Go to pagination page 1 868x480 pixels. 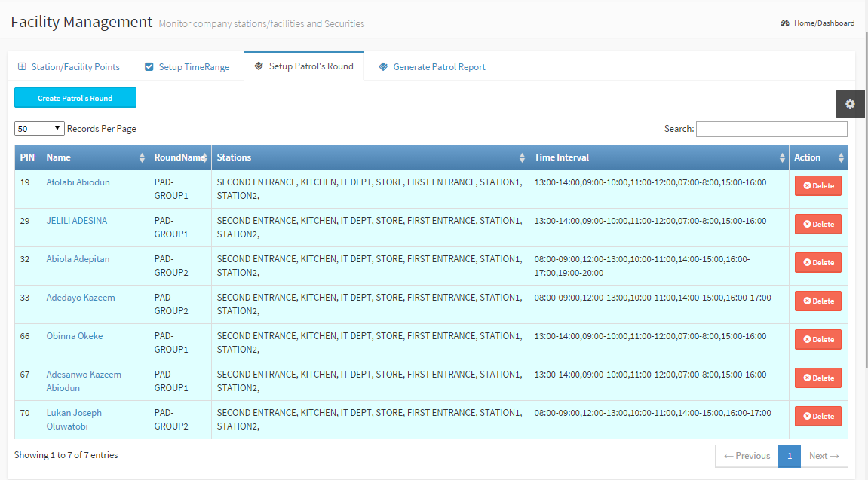pos(789,456)
